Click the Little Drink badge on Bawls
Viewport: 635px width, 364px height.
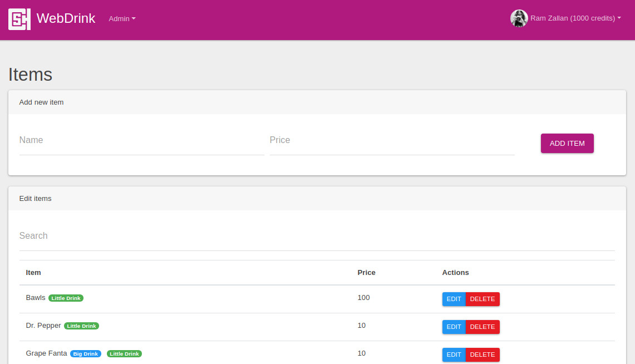[66, 298]
